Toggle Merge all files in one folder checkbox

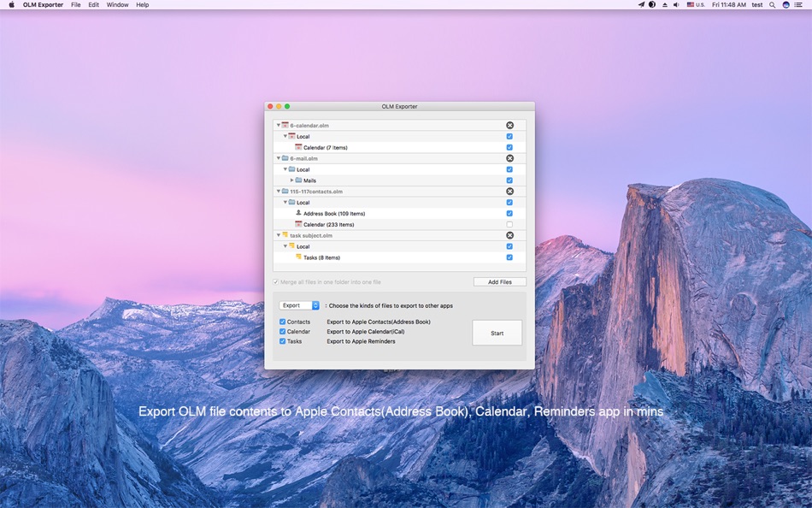tap(276, 282)
